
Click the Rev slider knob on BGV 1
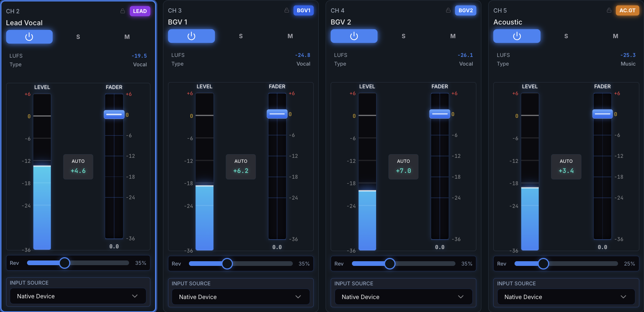(227, 264)
